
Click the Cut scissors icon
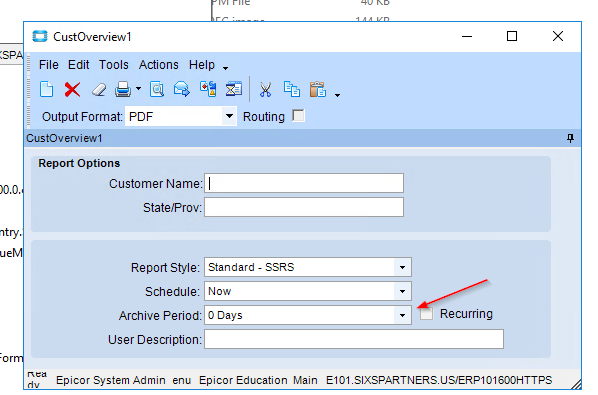[265, 90]
